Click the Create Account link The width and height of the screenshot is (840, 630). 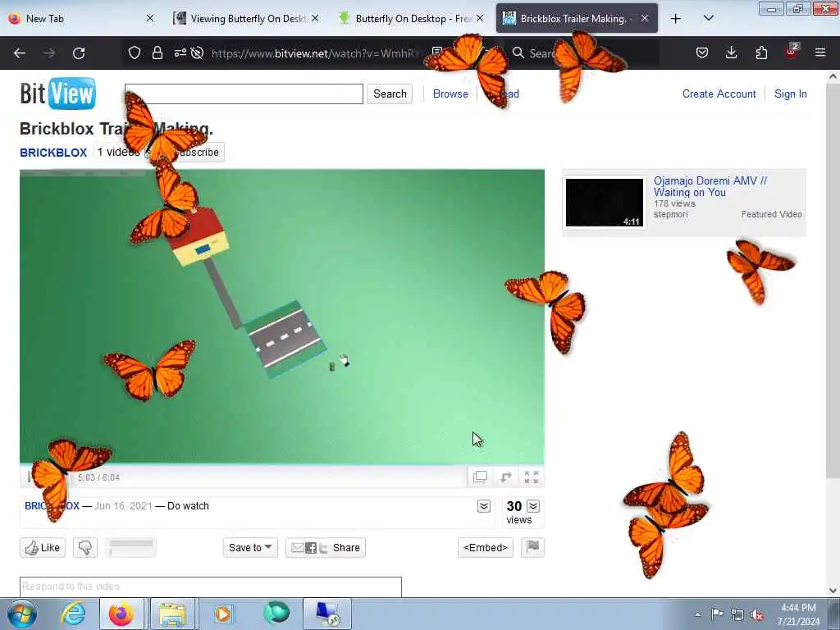tap(719, 94)
